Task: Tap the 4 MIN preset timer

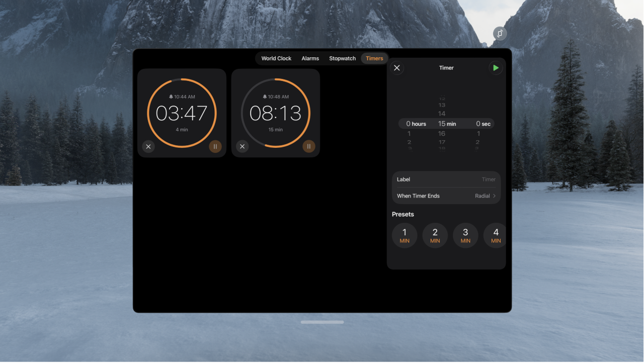Action: 495,235
